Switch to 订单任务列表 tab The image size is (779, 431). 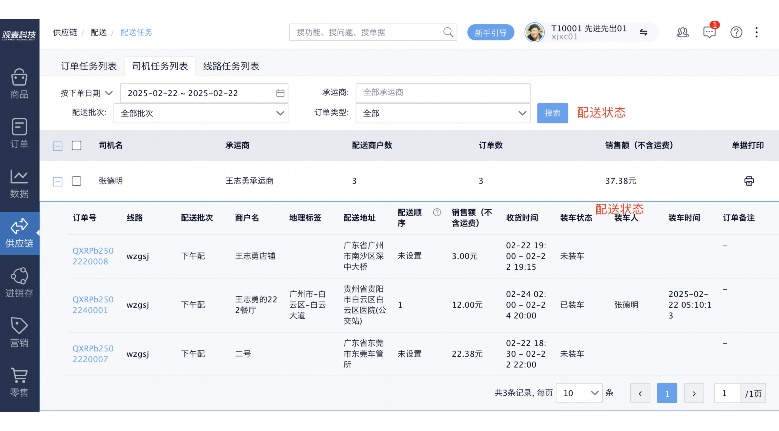(x=88, y=66)
